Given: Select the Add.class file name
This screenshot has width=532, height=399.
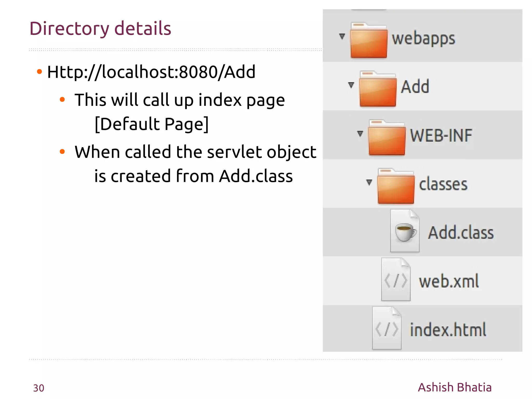Looking at the screenshot, I should (x=461, y=232).
